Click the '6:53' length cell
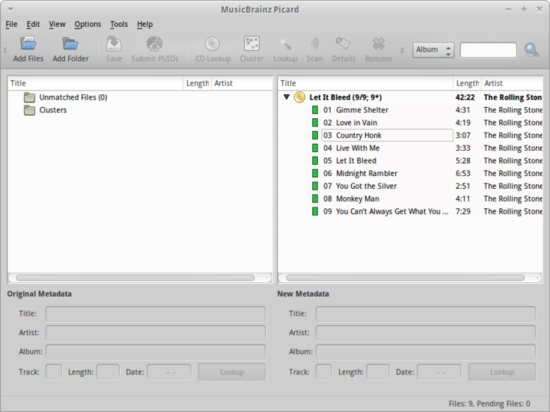The height and width of the screenshot is (412, 550). [463, 173]
